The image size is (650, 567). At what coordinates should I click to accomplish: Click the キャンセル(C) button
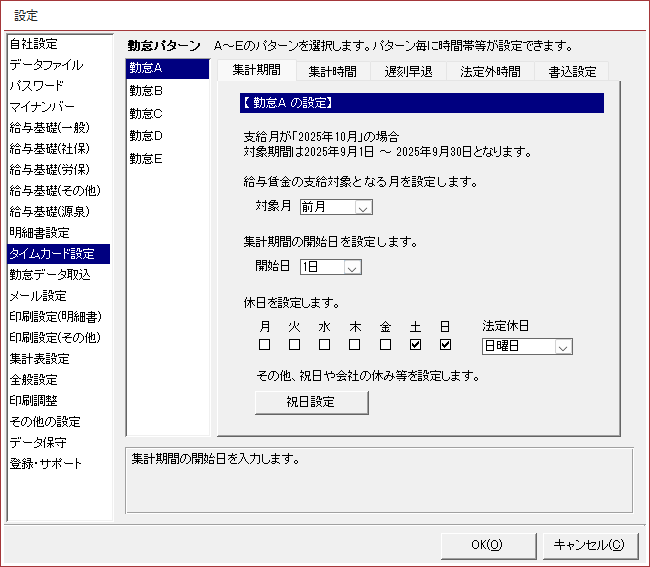(x=589, y=545)
